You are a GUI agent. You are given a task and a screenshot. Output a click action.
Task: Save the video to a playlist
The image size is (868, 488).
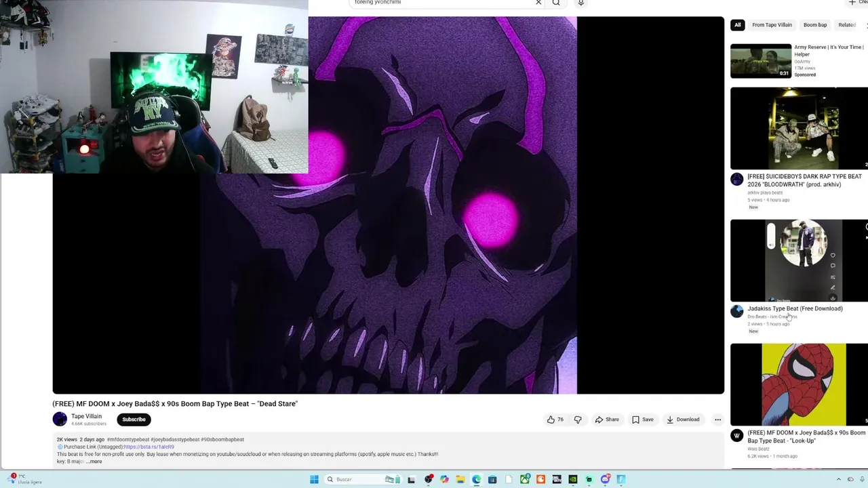click(642, 420)
